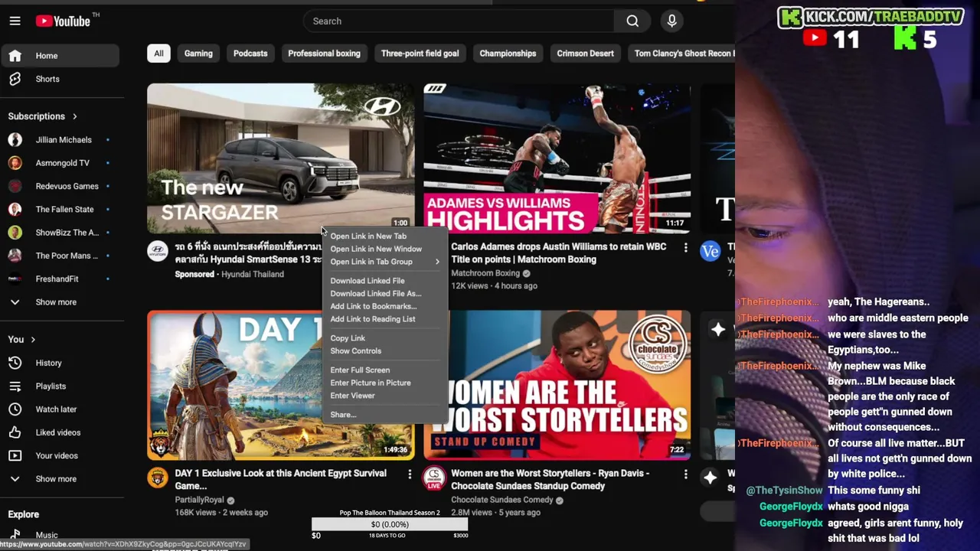Select the Podcasts filter chip
This screenshot has width=980, height=551.
[250, 54]
